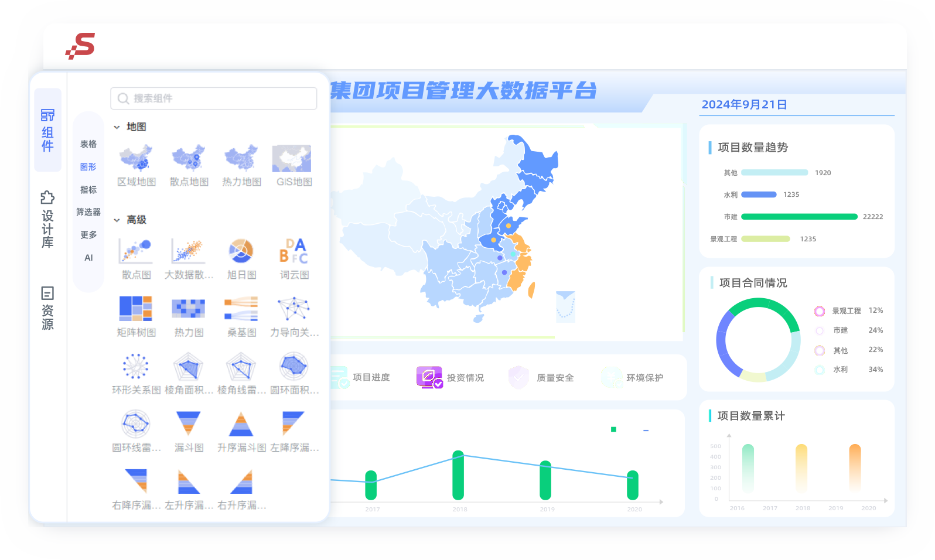Choose the 热力地图 heat map icon
935x560 pixels.
click(241, 158)
